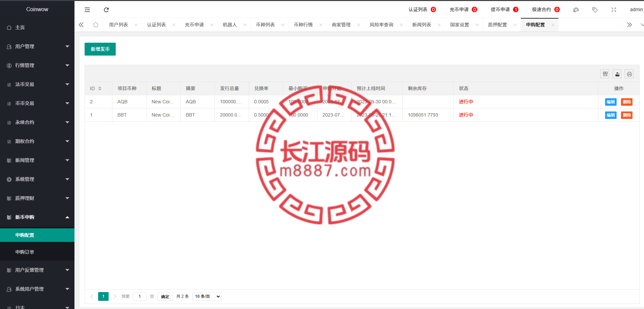The width and height of the screenshot is (644, 309).
Task: Select page 1 in pagination
Action: click(104, 296)
